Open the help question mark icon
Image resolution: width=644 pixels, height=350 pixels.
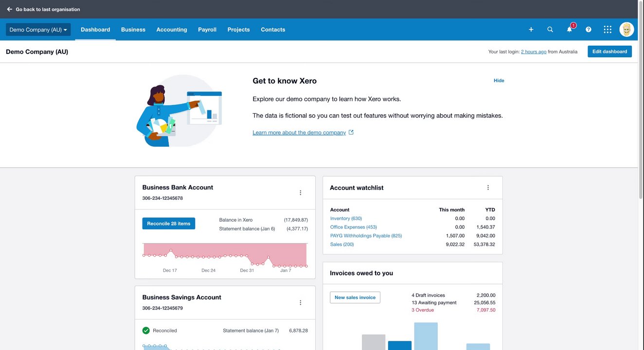click(x=589, y=30)
